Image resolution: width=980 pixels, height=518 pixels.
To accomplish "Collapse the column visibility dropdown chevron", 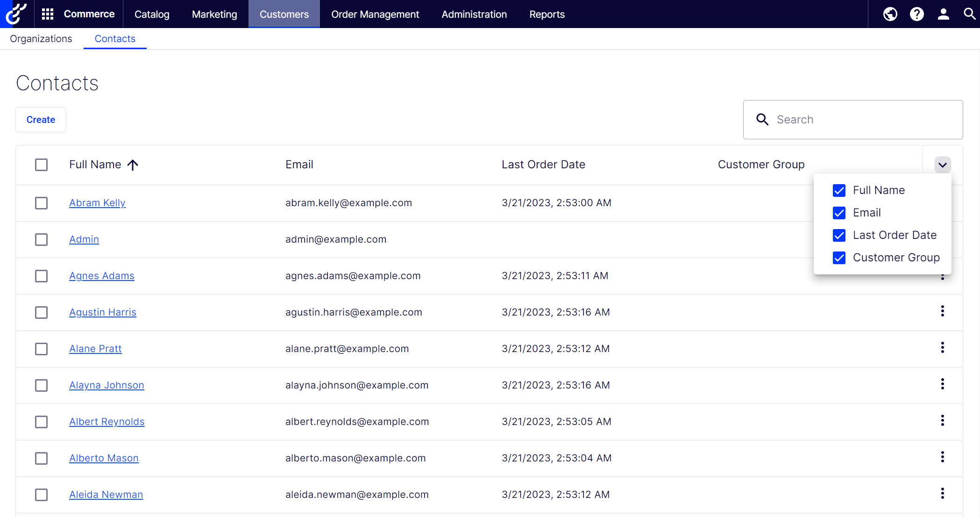I will coord(943,165).
